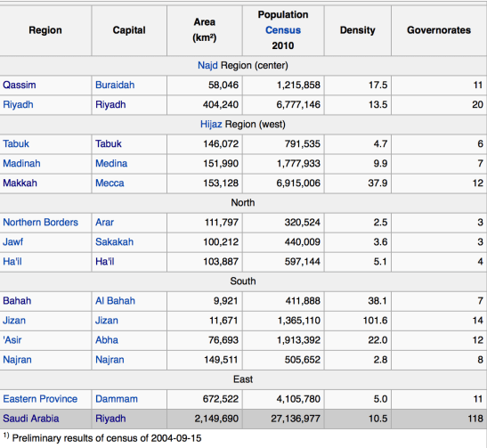Open Riyadh capital link in the Riyadh region row
The width and height of the screenshot is (487, 448).
coord(110,105)
